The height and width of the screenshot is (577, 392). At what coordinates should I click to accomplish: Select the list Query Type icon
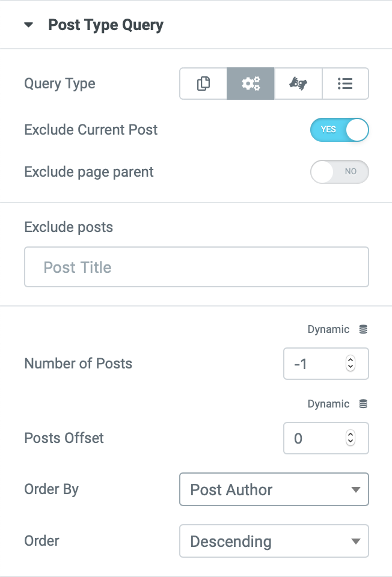coord(345,84)
